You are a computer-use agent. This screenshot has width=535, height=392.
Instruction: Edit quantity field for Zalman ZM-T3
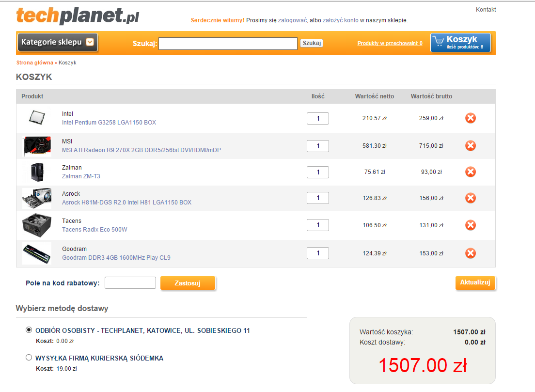[x=318, y=172]
